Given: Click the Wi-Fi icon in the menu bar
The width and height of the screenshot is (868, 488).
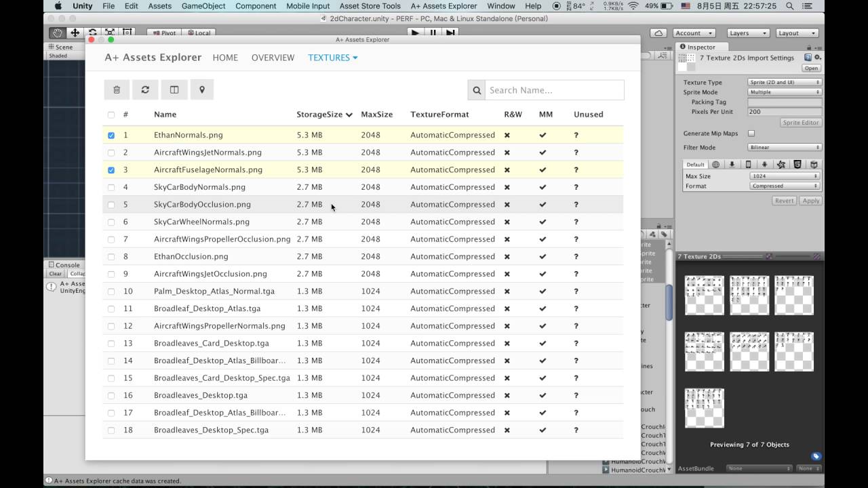Looking at the screenshot, I should tap(633, 6).
